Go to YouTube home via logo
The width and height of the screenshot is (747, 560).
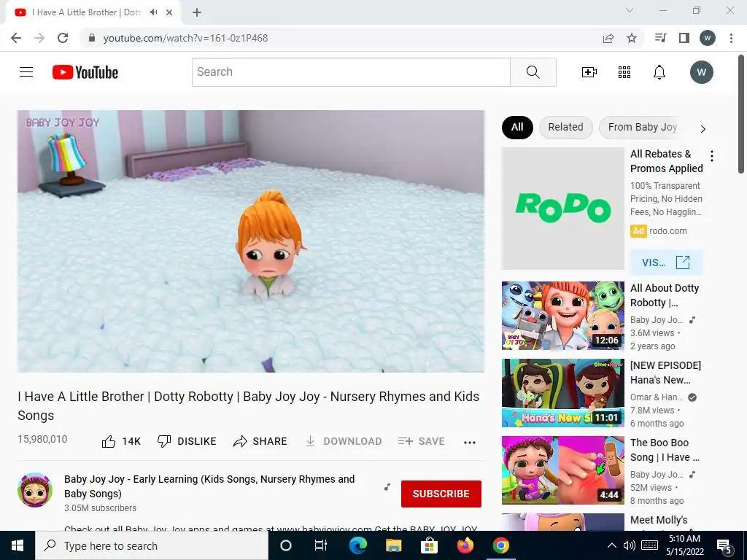coord(85,72)
